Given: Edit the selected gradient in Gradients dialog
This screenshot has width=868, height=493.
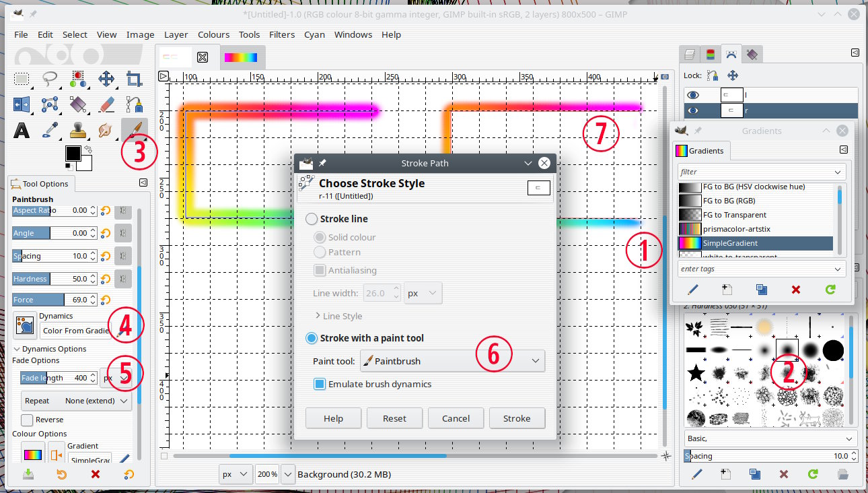Looking at the screenshot, I should tap(692, 290).
